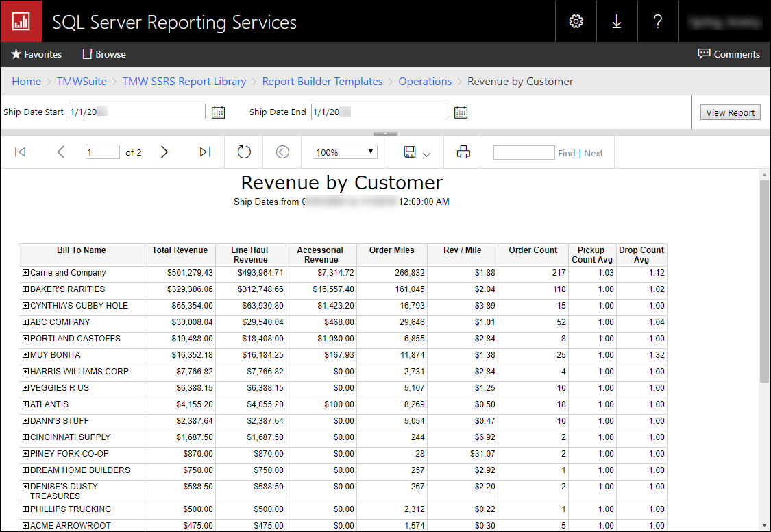Open the Browse menu
Screen dimensions: 771x532
pos(104,54)
